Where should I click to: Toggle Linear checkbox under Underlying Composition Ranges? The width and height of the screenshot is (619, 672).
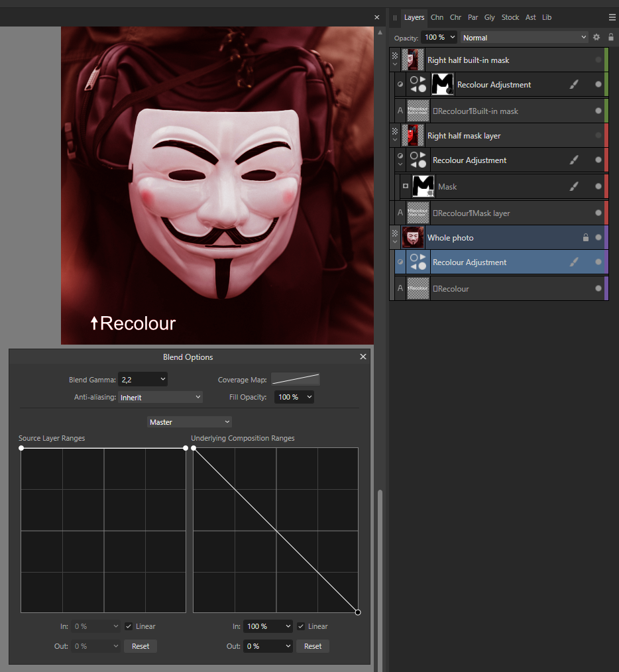coord(301,626)
